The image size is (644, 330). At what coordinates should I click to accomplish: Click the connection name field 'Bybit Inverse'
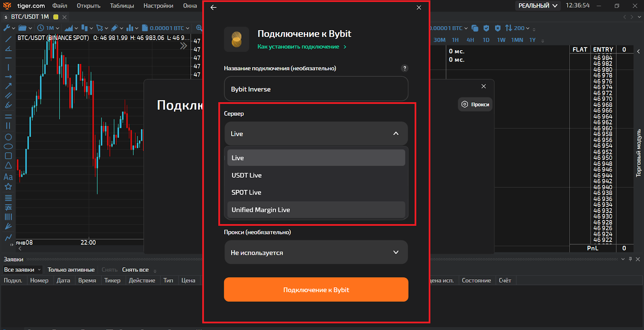(x=316, y=89)
